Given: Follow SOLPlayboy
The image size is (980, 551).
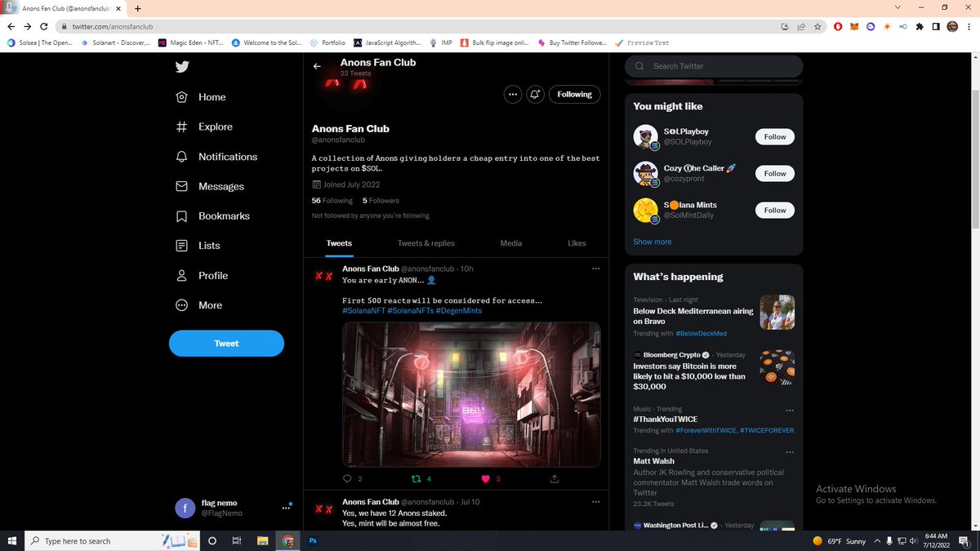Looking at the screenshot, I should coord(775,137).
